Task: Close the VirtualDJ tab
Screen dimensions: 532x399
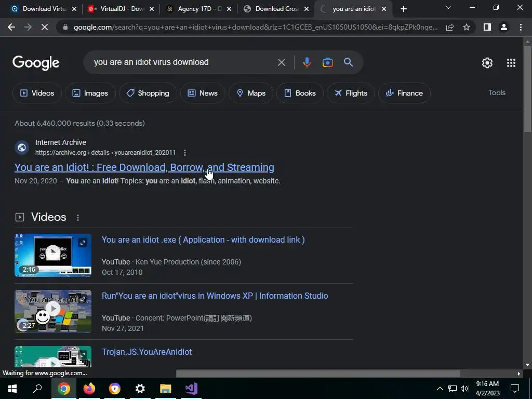Action: click(x=152, y=9)
